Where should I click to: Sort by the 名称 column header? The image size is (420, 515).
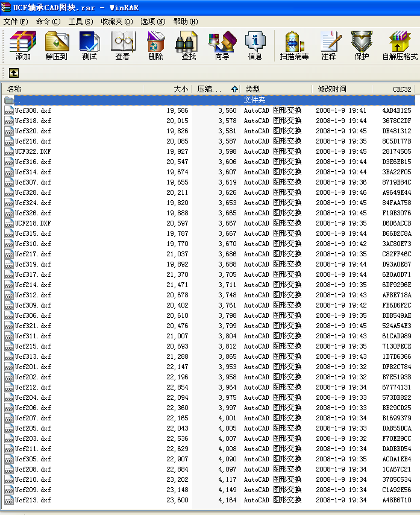[x=73, y=89]
